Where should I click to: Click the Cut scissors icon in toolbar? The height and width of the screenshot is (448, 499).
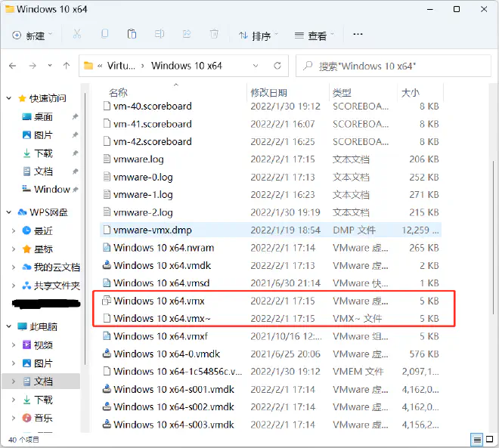click(76, 35)
